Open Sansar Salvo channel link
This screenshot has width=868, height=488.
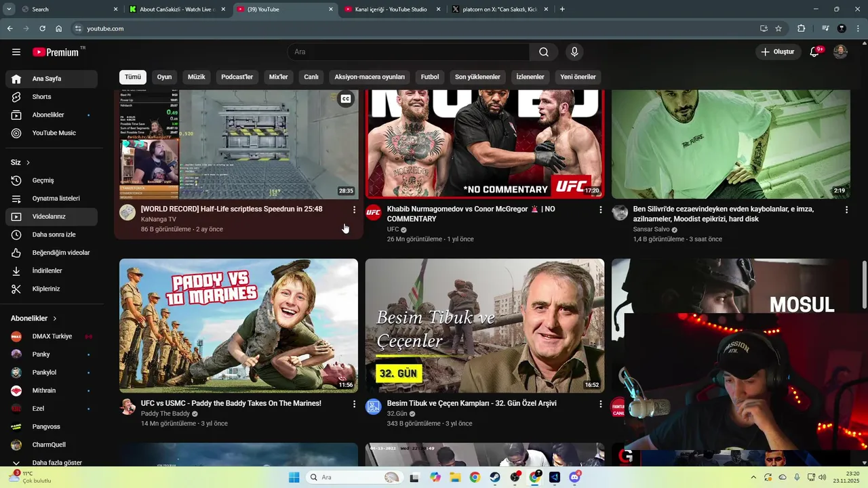[x=651, y=229]
